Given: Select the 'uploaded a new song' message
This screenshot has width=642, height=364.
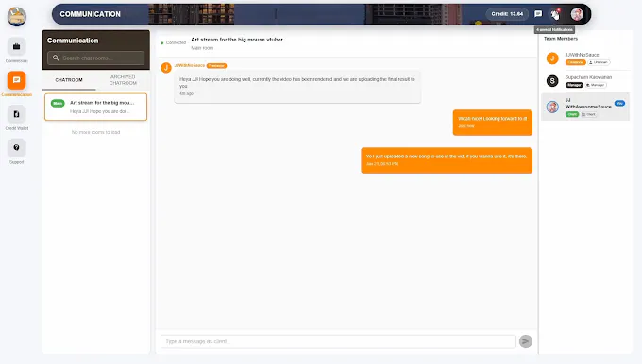Looking at the screenshot, I should 447,160.
